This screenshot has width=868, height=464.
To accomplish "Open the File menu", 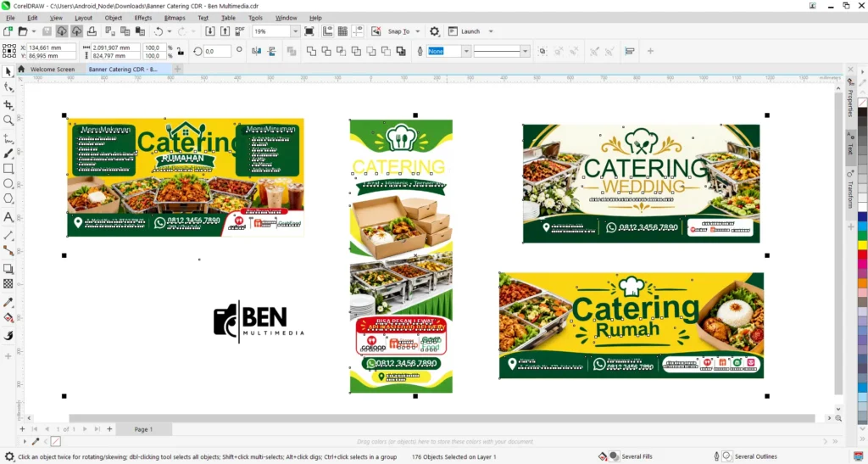I will coord(10,18).
